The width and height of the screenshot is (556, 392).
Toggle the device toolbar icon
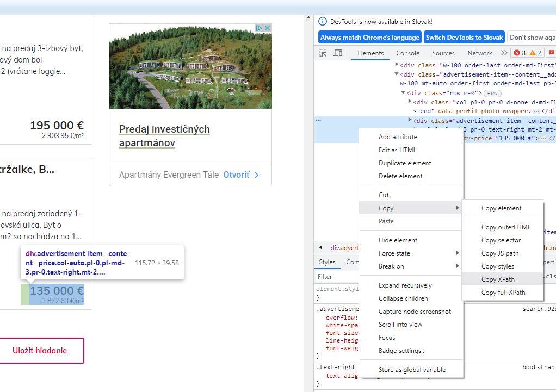point(338,53)
